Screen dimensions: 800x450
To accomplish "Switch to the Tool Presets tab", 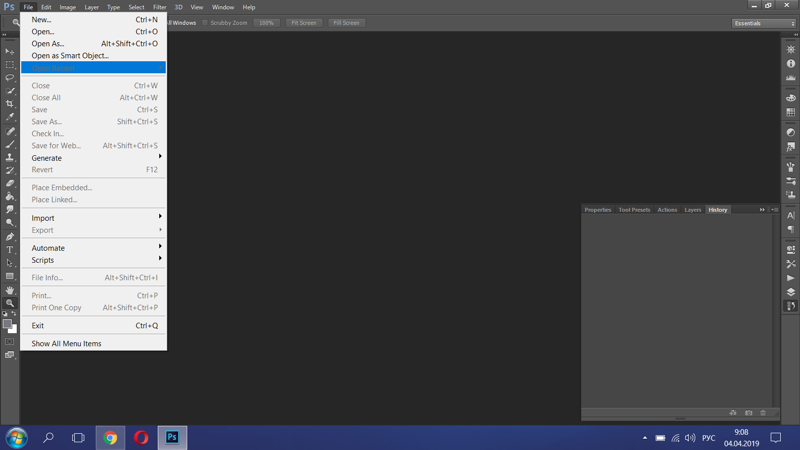I will tap(634, 210).
